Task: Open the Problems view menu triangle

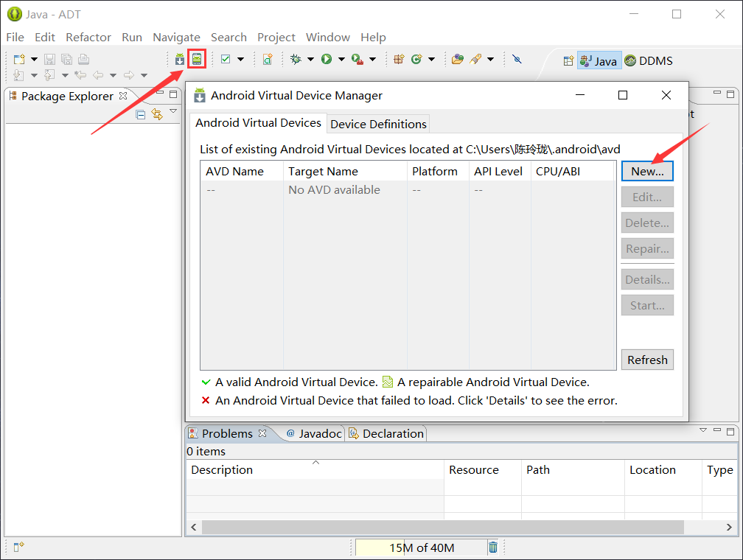Action: click(703, 430)
